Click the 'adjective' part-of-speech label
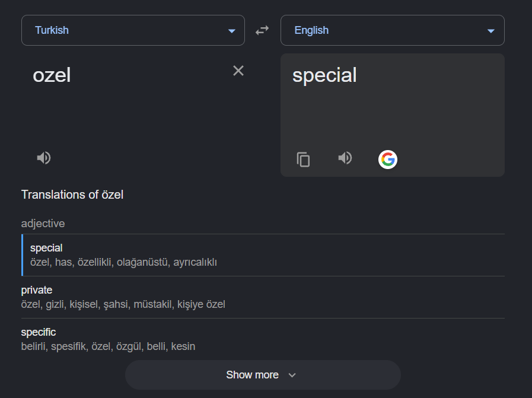Viewport: 532px width, 398px height. click(x=43, y=224)
